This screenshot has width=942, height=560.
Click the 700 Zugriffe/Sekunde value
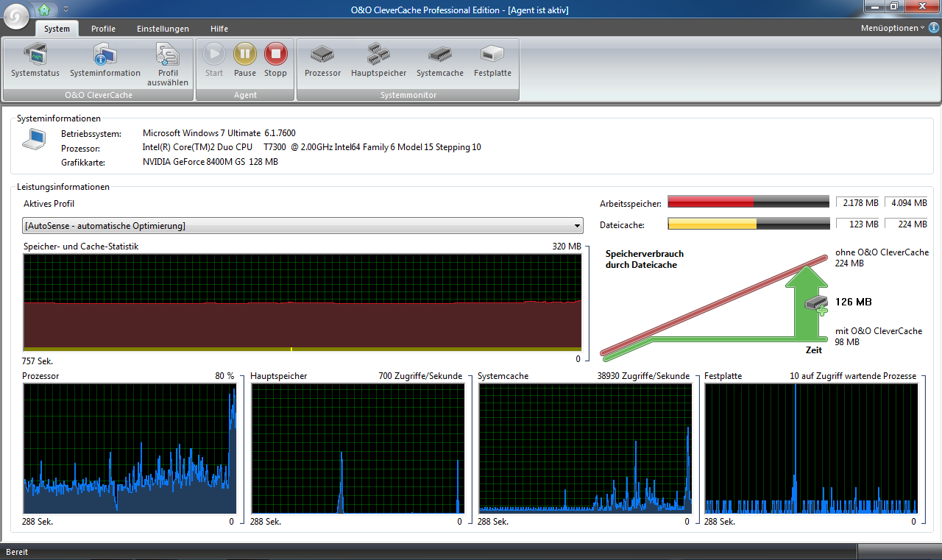coord(420,376)
